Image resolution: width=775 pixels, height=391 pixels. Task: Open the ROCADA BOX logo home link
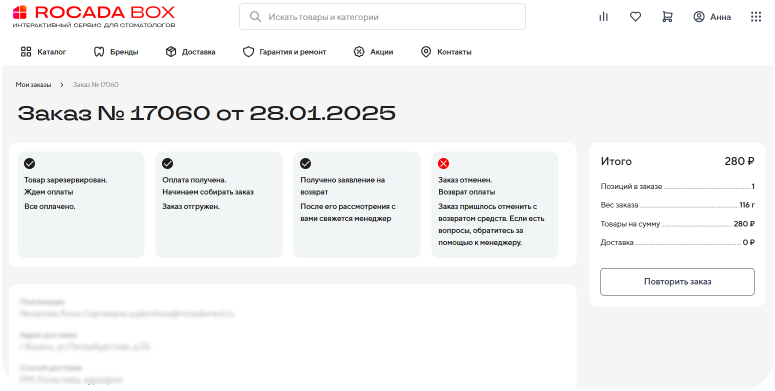[94, 16]
